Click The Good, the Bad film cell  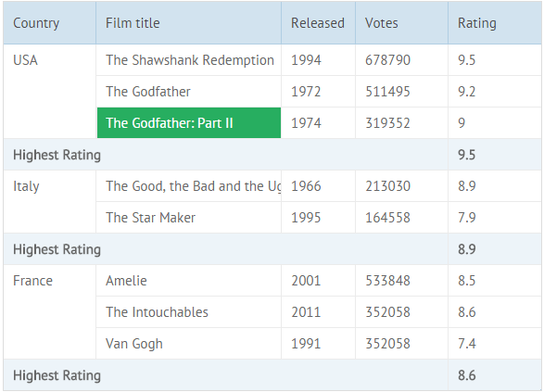pos(188,186)
